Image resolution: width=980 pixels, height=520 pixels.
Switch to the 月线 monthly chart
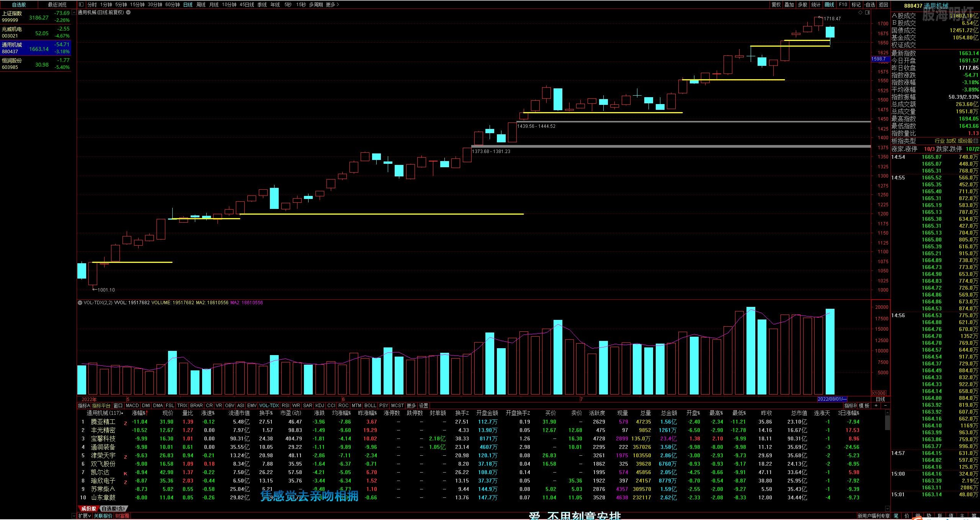point(214,5)
